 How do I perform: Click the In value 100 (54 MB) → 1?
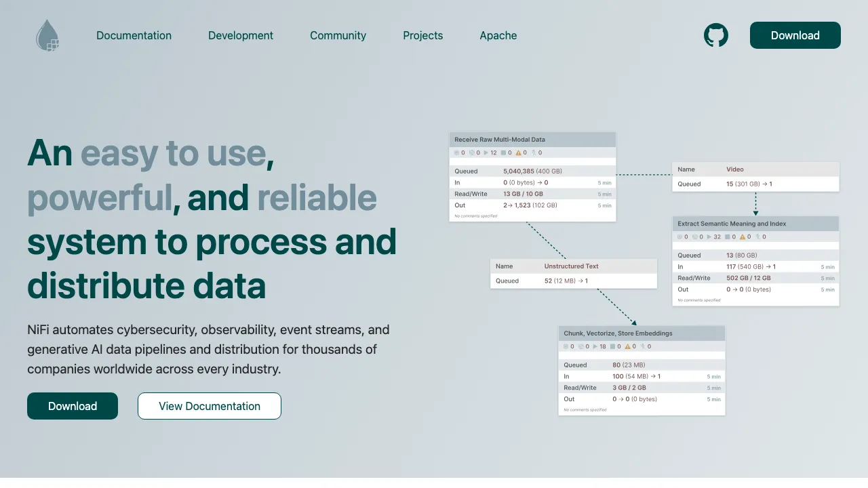636,376
